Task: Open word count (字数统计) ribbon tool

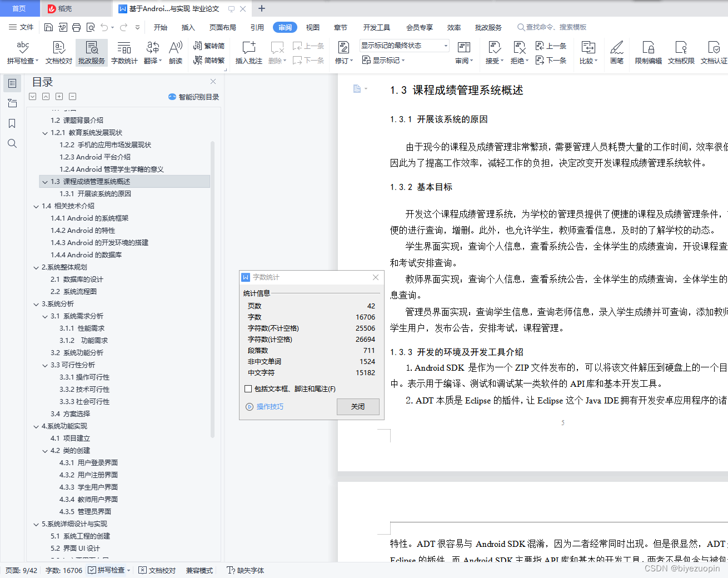Action: click(124, 53)
